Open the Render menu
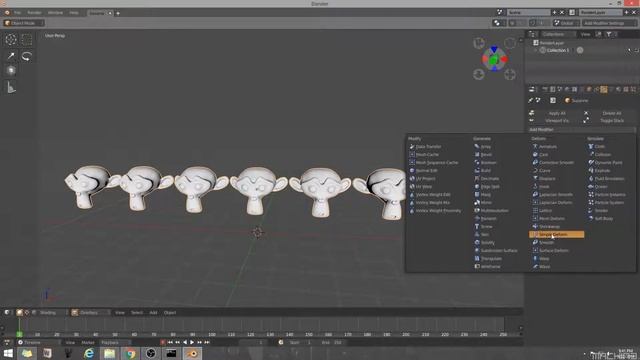640x360 pixels. [x=34, y=13]
